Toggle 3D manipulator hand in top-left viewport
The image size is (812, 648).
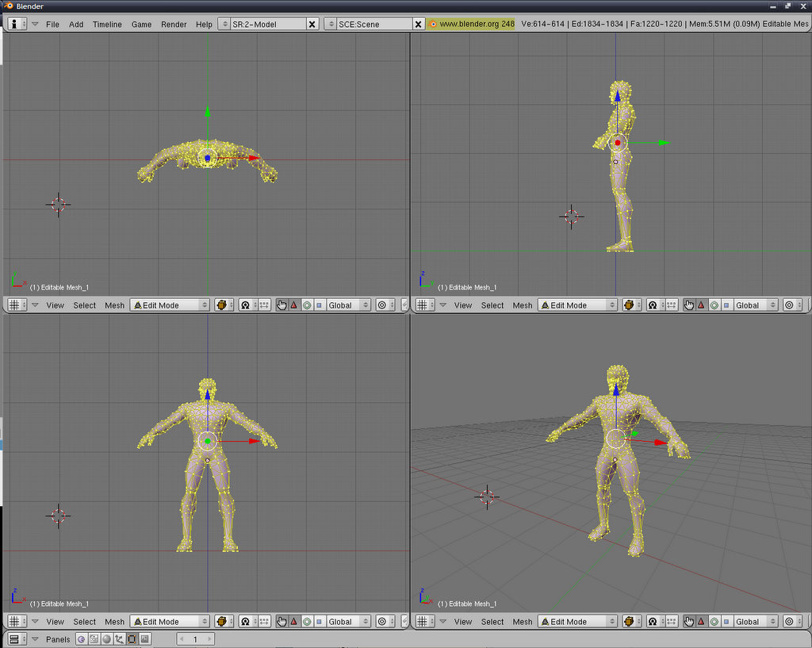pos(282,305)
